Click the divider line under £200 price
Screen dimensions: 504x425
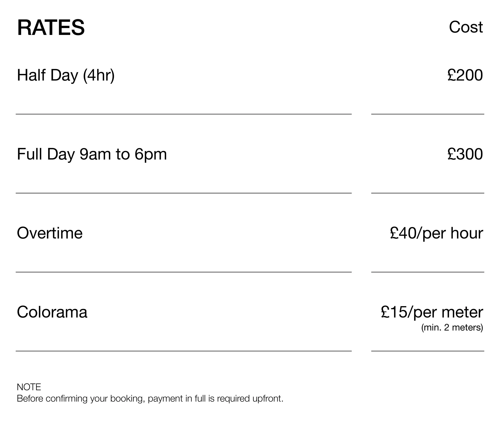tap(427, 114)
